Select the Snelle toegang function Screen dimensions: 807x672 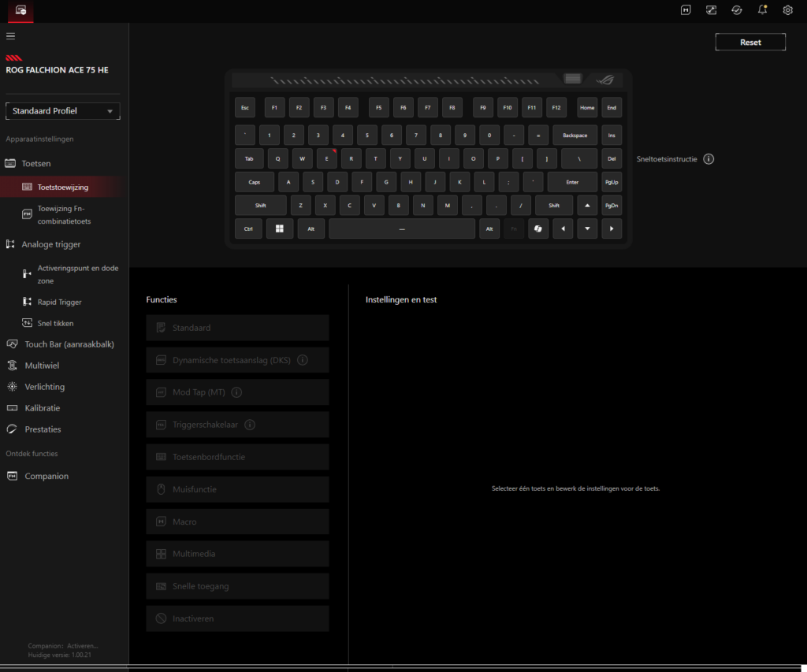click(x=237, y=586)
